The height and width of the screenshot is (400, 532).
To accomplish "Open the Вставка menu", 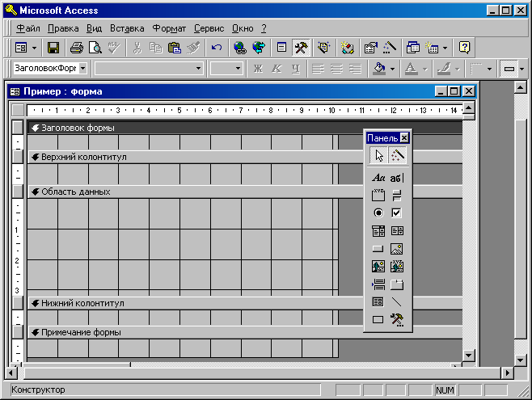I will pyautogui.click(x=127, y=28).
